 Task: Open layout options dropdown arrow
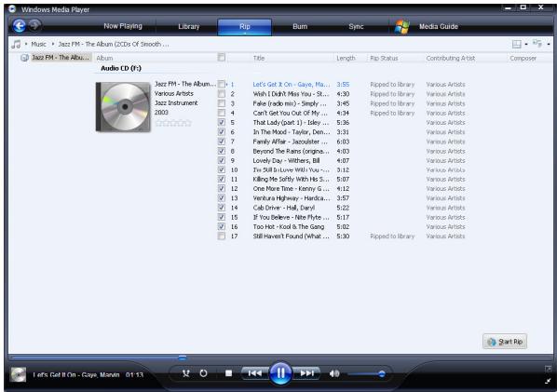(526, 45)
